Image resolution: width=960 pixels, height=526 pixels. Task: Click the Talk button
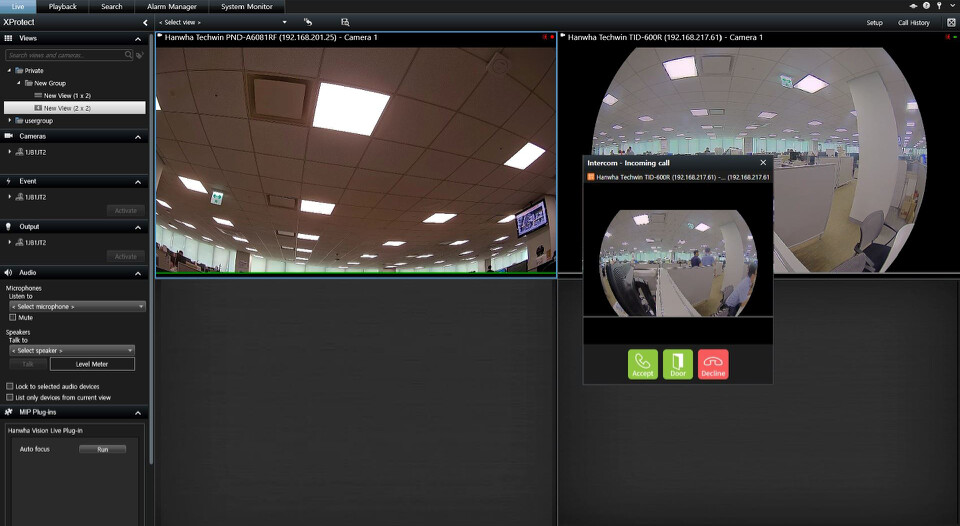28,364
